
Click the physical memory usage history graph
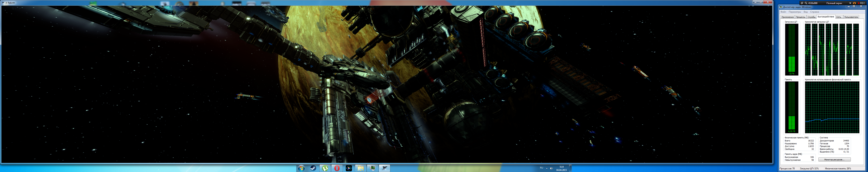click(x=832, y=107)
